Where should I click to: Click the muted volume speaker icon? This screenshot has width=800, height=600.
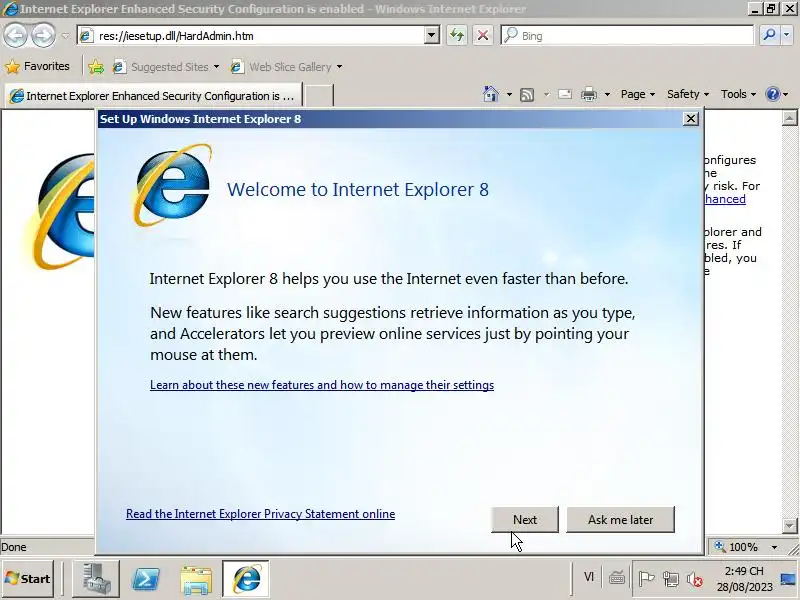[694, 579]
